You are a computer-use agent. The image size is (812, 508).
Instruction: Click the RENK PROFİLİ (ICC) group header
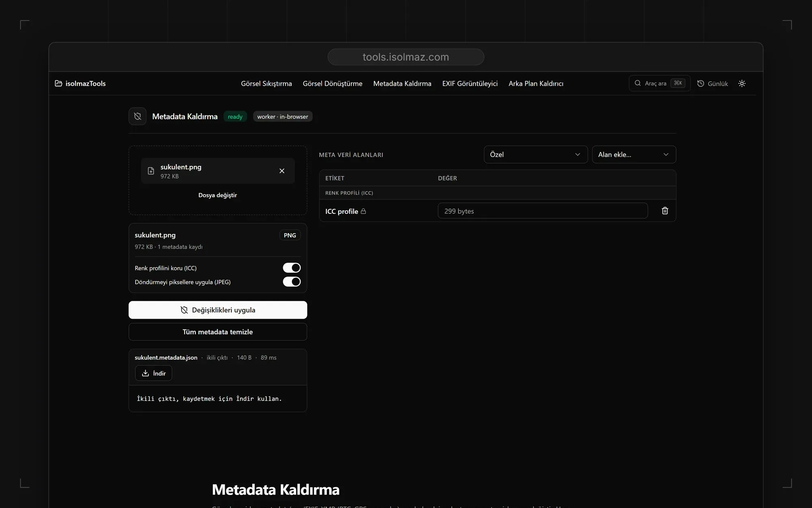pyautogui.click(x=349, y=193)
